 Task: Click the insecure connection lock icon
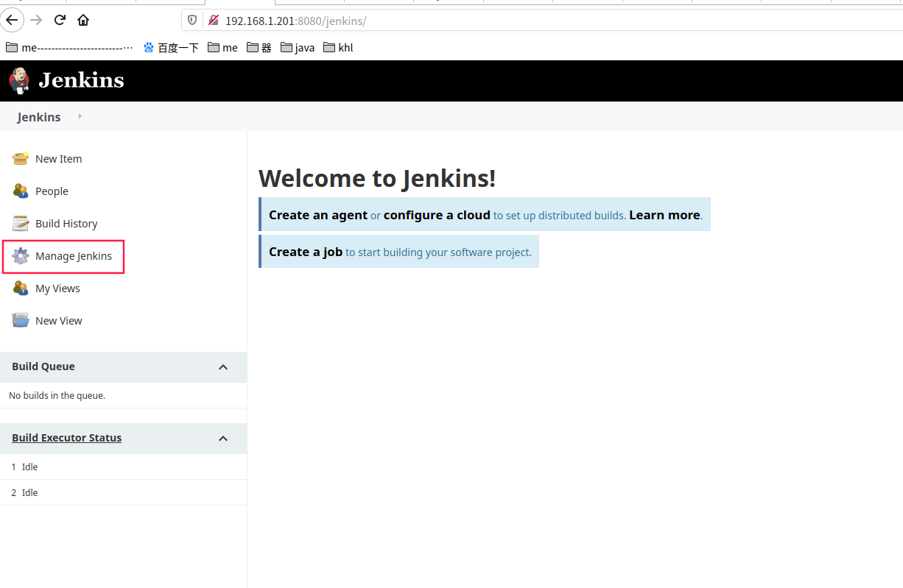[x=214, y=21]
